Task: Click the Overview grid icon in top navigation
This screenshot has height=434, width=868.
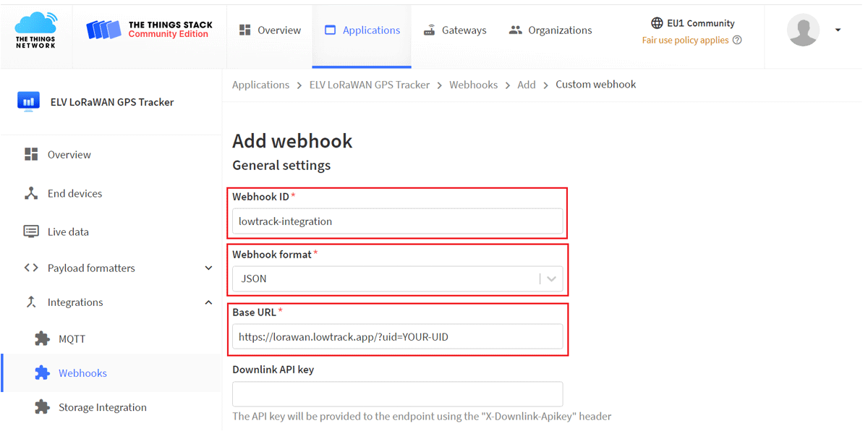Action: coord(245,30)
